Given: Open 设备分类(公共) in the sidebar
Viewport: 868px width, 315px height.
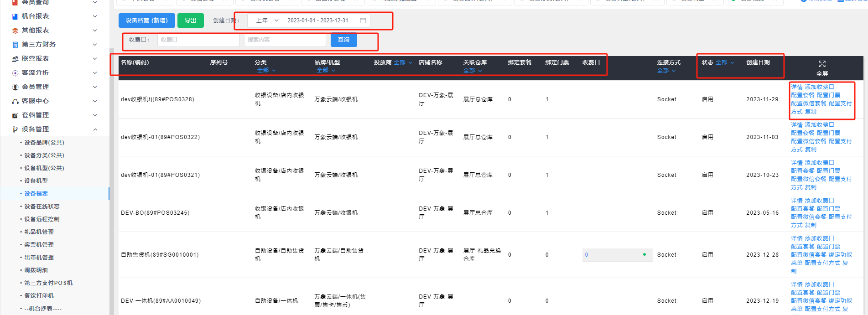Looking at the screenshot, I should [x=44, y=155].
